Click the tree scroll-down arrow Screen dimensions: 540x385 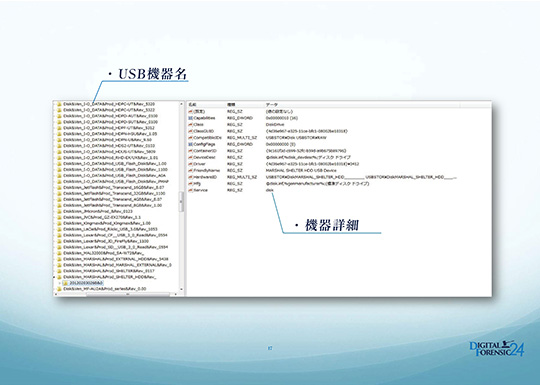click(181, 290)
